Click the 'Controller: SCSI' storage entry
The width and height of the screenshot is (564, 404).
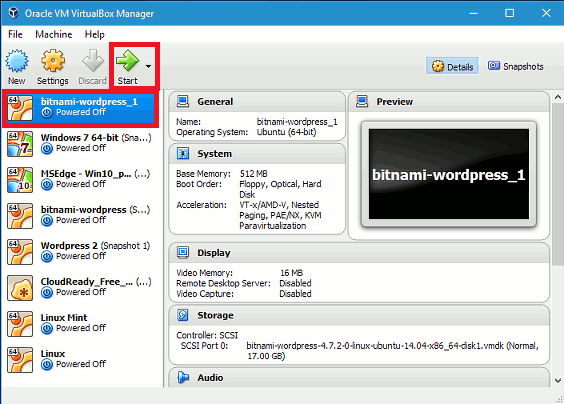click(207, 335)
